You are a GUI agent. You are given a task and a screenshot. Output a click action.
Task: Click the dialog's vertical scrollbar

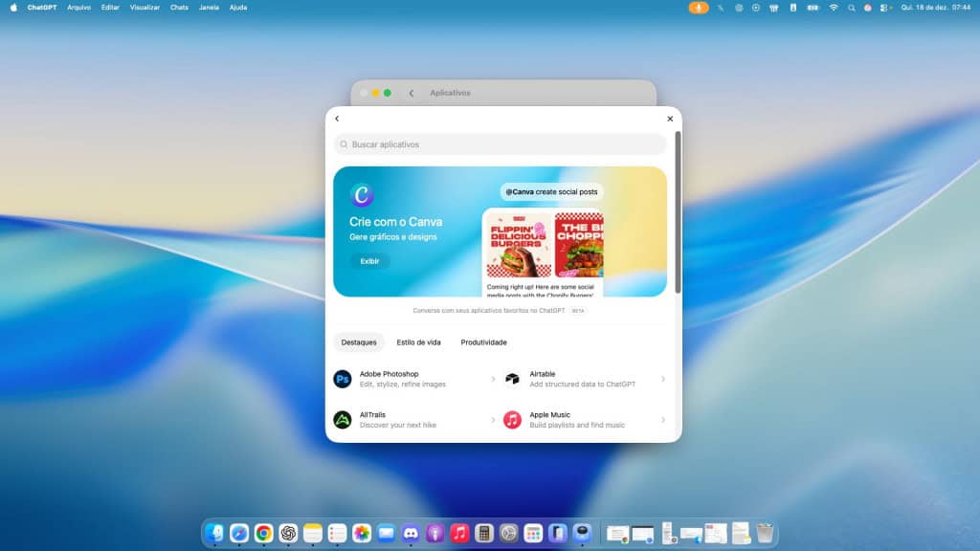[x=678, y=210]
